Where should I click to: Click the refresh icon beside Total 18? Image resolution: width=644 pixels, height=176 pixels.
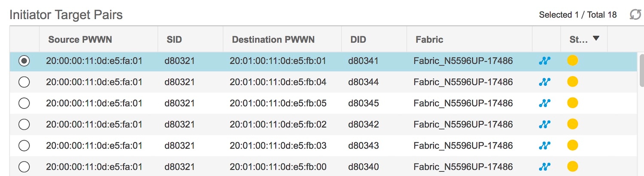click(x=635, y=15)
